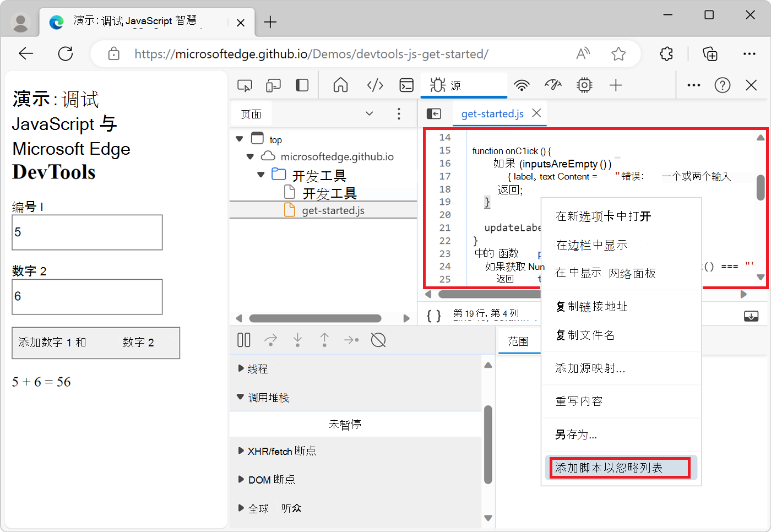Click the 添加数字1和数字2 button
771x532 pixels.
pos(96,343)
